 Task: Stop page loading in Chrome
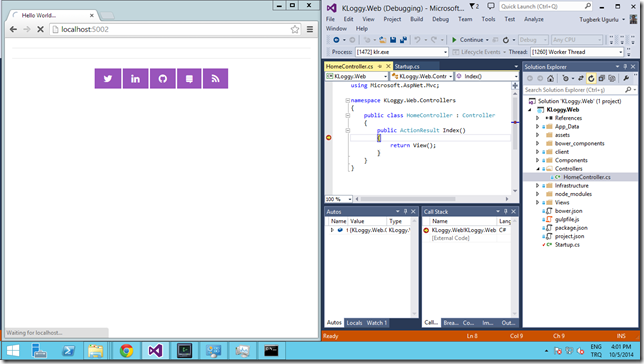tap(40, 29)
